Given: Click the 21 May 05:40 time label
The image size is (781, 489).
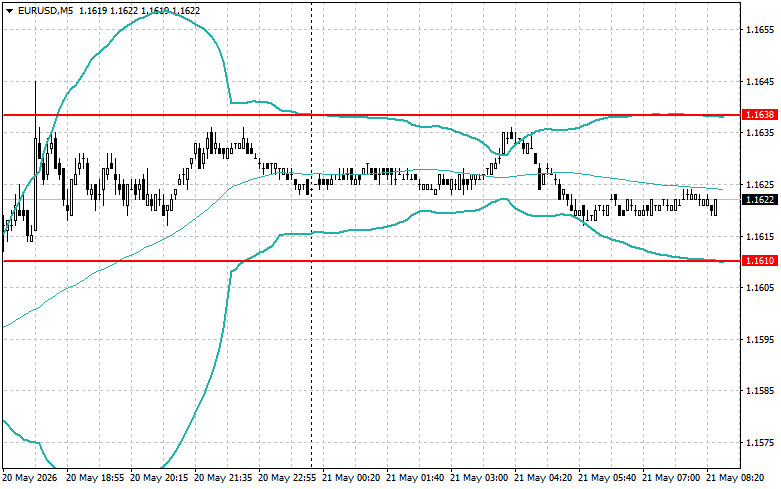Looking at the screenshot, I should click(x=607, y=478).
